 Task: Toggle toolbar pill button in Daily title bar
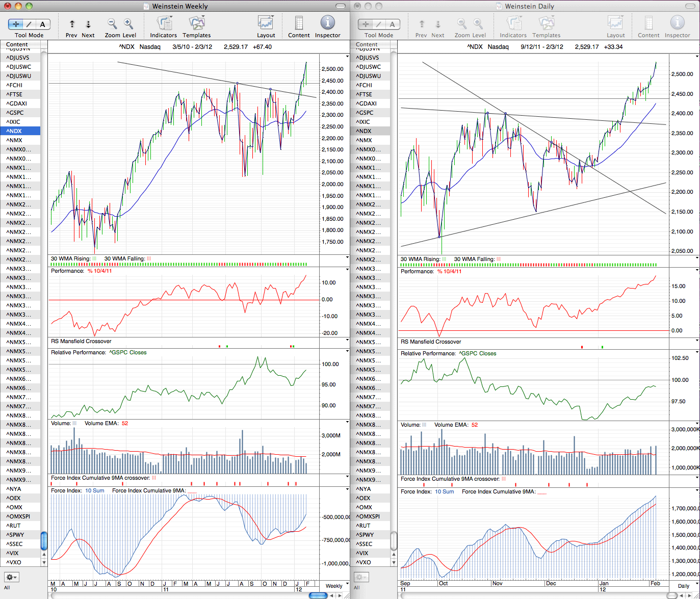click(x=691, y=6)
